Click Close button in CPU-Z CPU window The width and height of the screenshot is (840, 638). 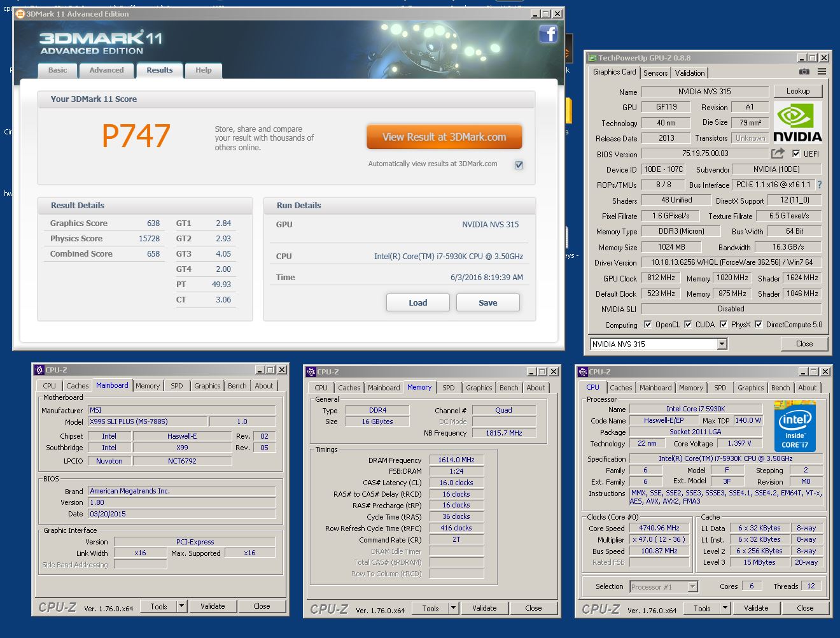tap(805, 608)
